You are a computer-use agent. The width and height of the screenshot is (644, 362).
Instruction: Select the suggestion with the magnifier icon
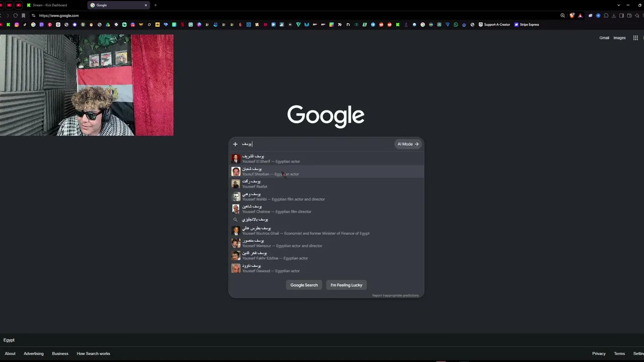[326, 220]
